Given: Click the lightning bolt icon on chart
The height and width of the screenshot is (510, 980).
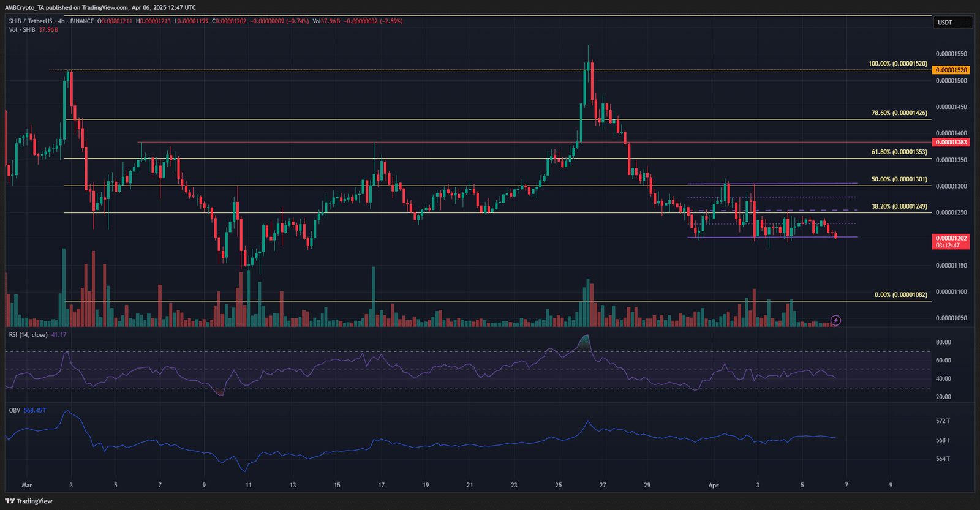Looking at the screenshot, I should coord(835,320).
